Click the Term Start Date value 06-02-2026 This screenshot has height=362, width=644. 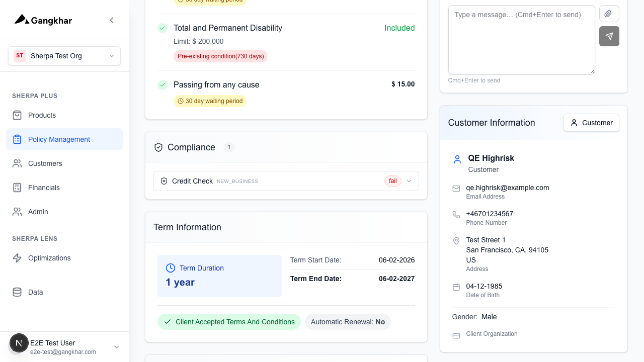(396, 260)
